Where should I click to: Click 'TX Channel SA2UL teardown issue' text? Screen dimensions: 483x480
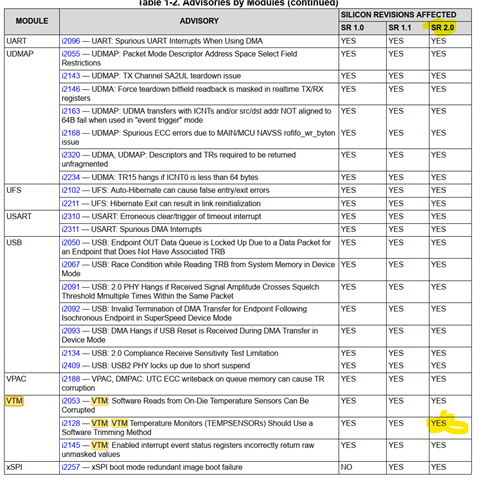(x=182, y=76)
